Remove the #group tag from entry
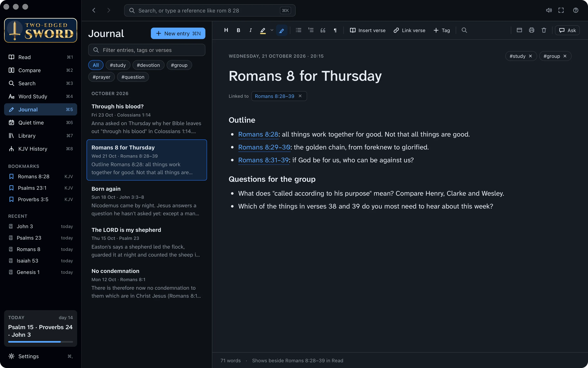Screen dimensions: 588x368 click(565, 56)
